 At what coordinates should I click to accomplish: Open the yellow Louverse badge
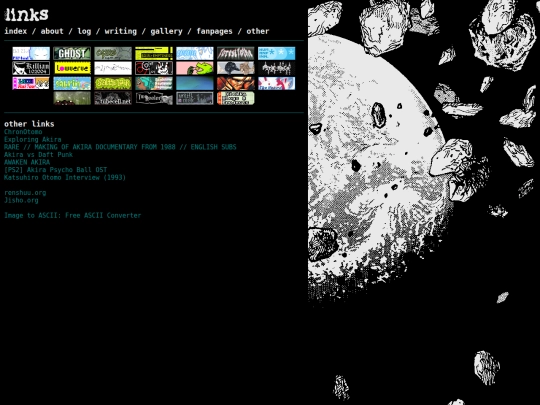click(72, 68)
